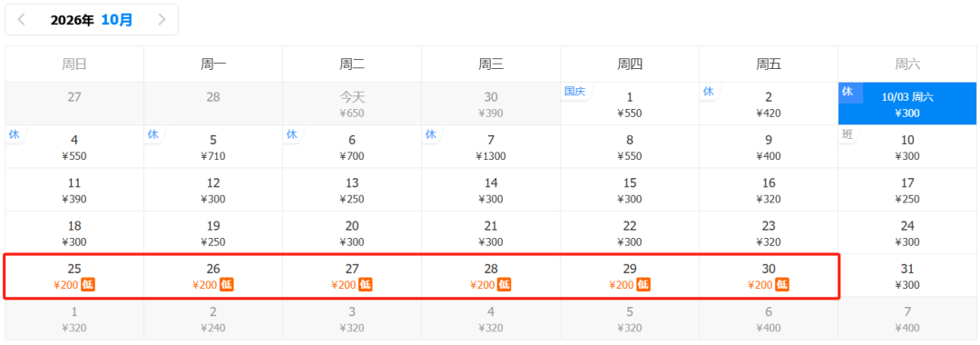Select October 2 priced ¥420

point(769,103)
